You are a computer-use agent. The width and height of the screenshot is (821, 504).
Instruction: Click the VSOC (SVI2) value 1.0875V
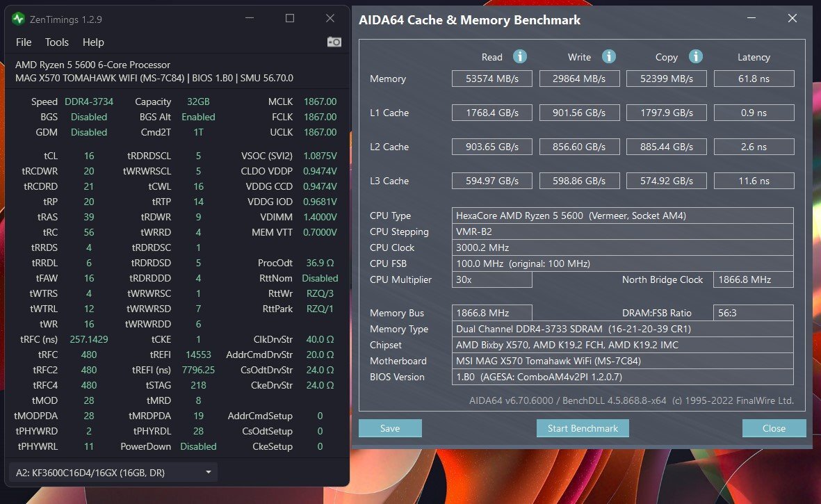click(x=320, y=156)
